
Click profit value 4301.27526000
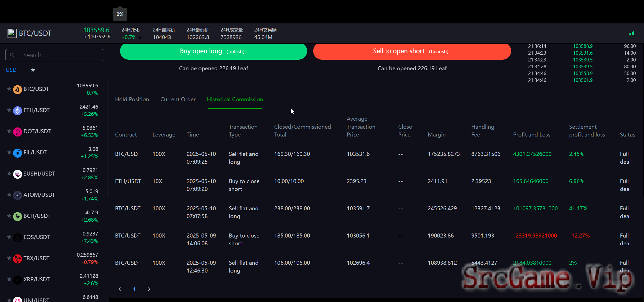point(532,154)
